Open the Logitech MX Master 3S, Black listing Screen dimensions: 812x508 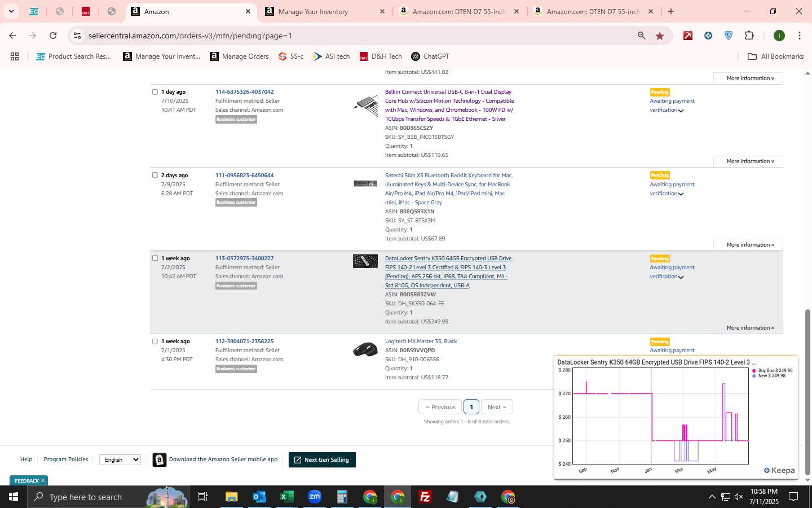pos(421,341)
